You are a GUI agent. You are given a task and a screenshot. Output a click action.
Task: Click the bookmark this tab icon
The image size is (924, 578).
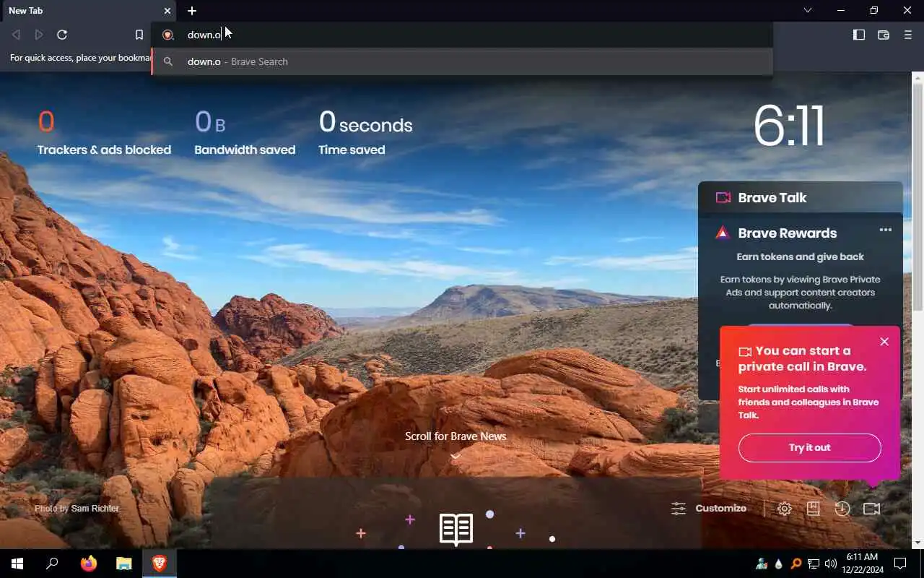(139, 35)
